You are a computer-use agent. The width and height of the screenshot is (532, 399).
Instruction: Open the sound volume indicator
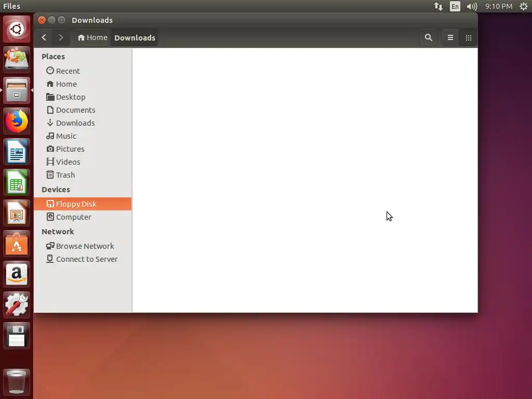[x=472, y=6]
